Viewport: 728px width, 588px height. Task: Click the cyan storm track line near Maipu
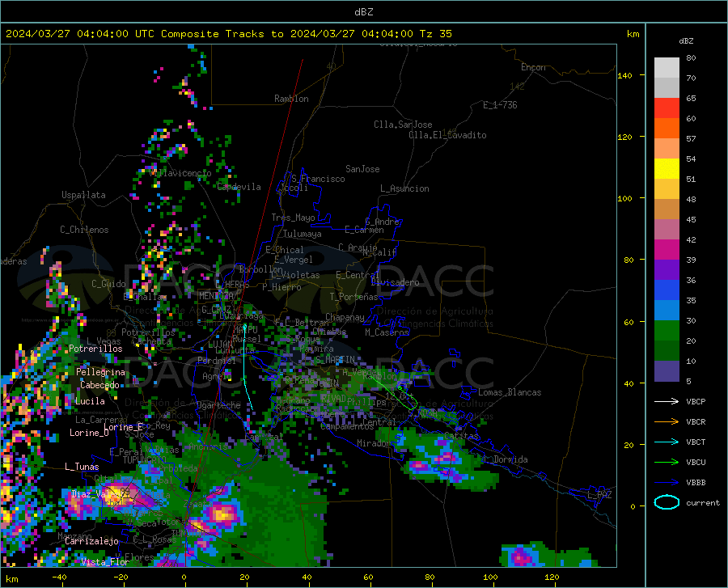pyautogui.click(x=244, y=366)
